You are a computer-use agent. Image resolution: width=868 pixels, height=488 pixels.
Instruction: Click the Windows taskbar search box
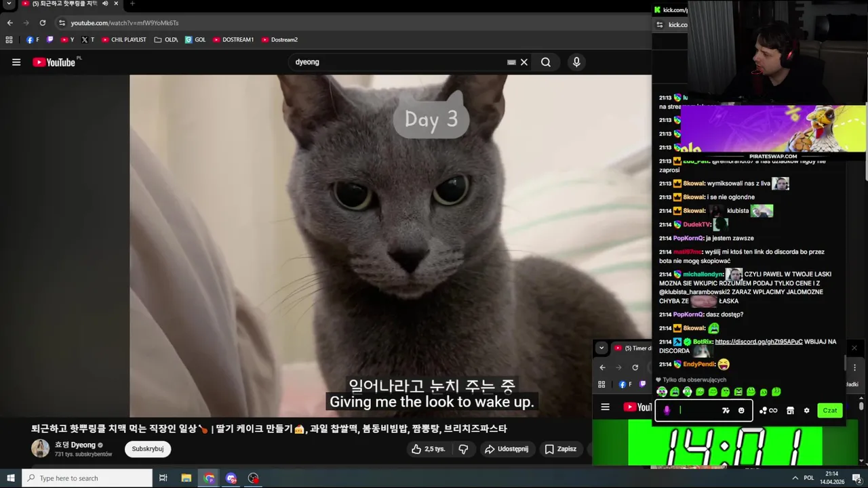coord(87,479)
